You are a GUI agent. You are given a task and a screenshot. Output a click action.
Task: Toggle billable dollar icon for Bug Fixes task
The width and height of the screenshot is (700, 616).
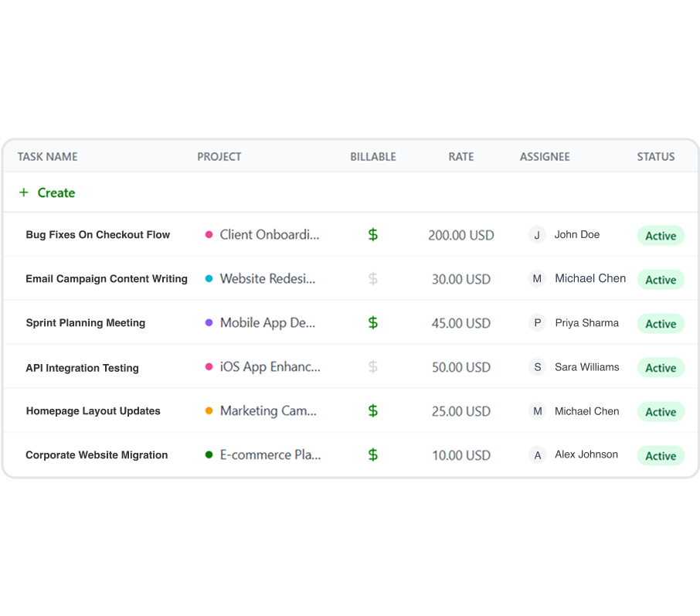pos(372,235)
